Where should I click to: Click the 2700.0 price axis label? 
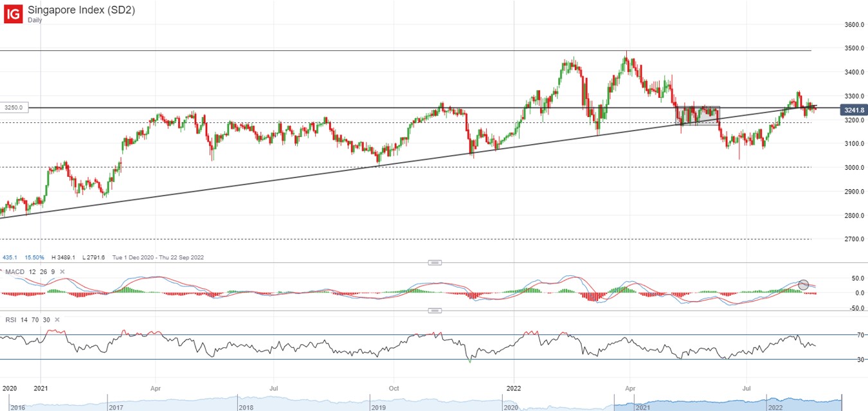[853, 239]
